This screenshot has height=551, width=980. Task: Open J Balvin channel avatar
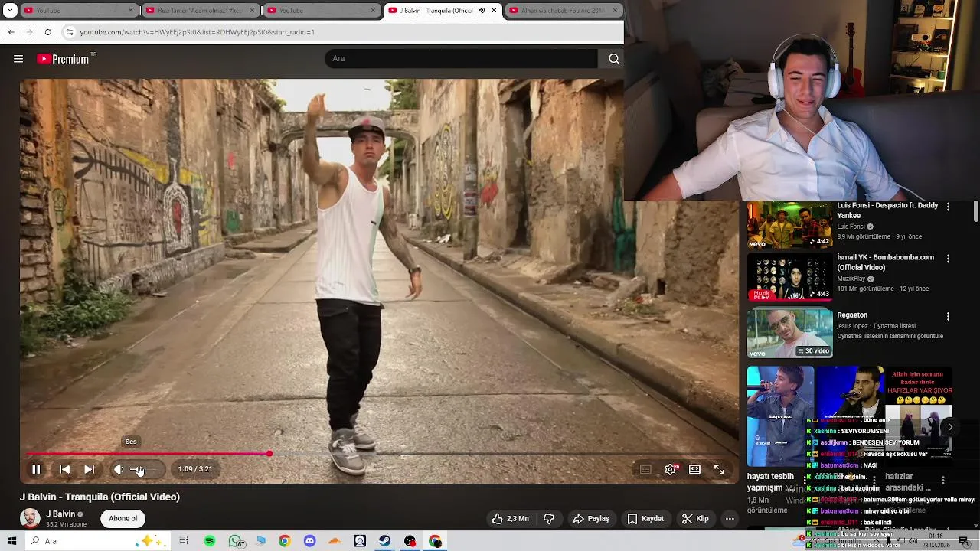tap(30, 518)
